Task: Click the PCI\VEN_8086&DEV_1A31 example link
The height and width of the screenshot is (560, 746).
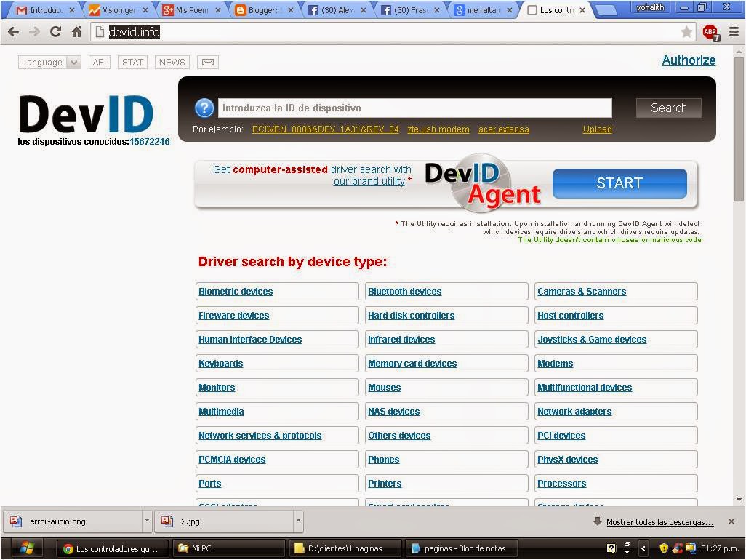Action: (326, 129)
